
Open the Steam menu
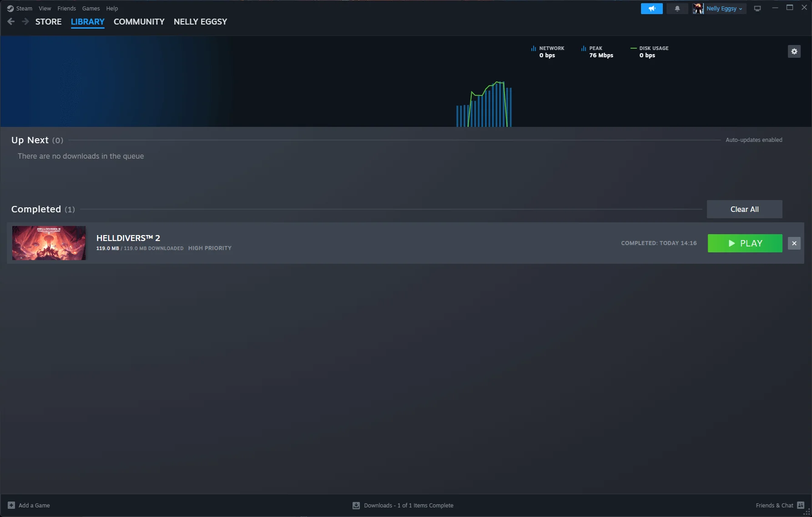coord(24,8)
